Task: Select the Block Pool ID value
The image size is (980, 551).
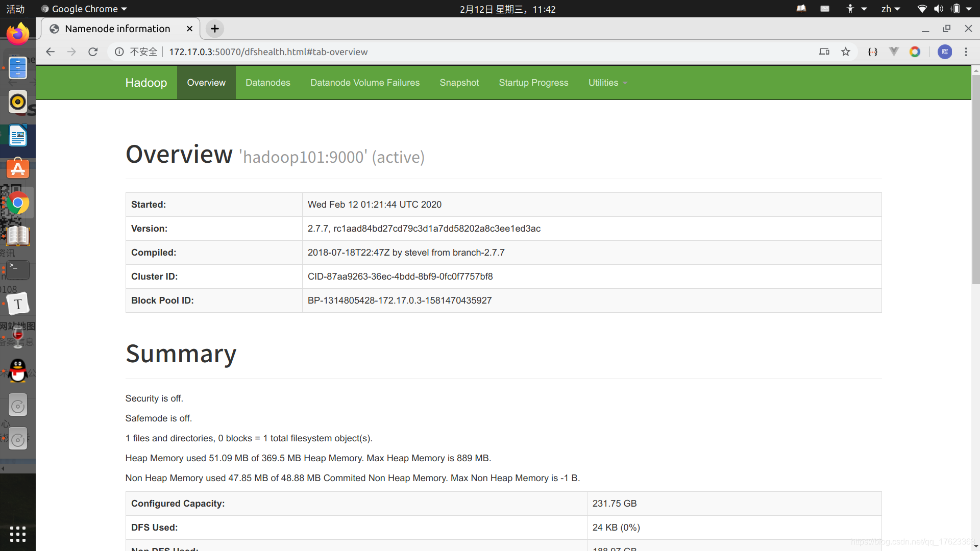Action: click(x=400, y=300)
